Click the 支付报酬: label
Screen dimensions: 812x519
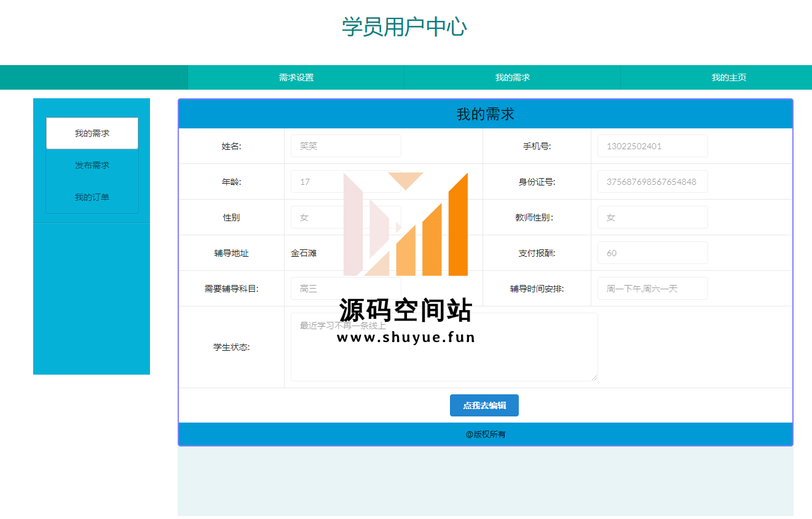click(x=537, y=253)
